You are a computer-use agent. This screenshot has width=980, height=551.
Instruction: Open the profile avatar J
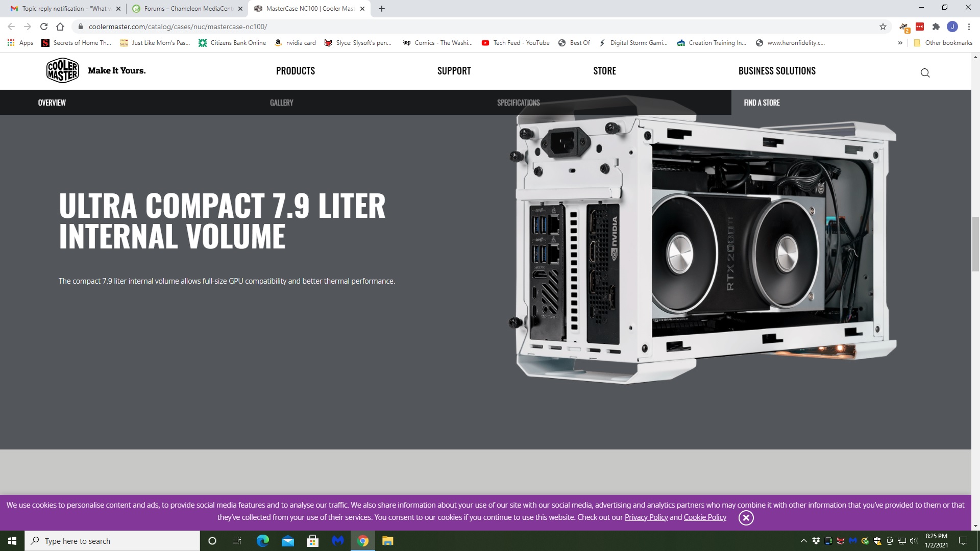(952, 27)
